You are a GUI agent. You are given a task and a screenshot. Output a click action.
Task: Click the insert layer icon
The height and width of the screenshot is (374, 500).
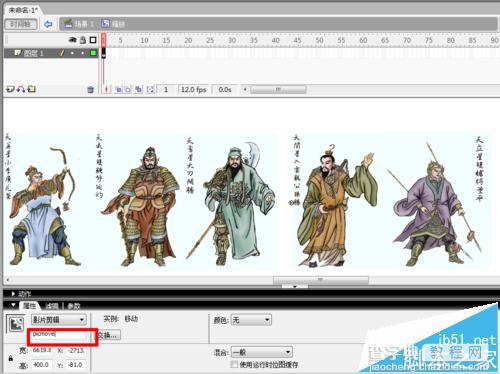[10, 89]
